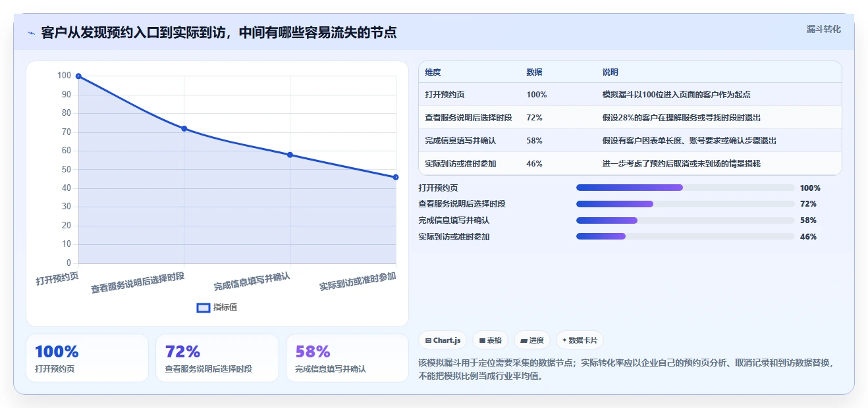Click the 表格 tag chip
Screen dimensions: 868x408
coord(490,340)
